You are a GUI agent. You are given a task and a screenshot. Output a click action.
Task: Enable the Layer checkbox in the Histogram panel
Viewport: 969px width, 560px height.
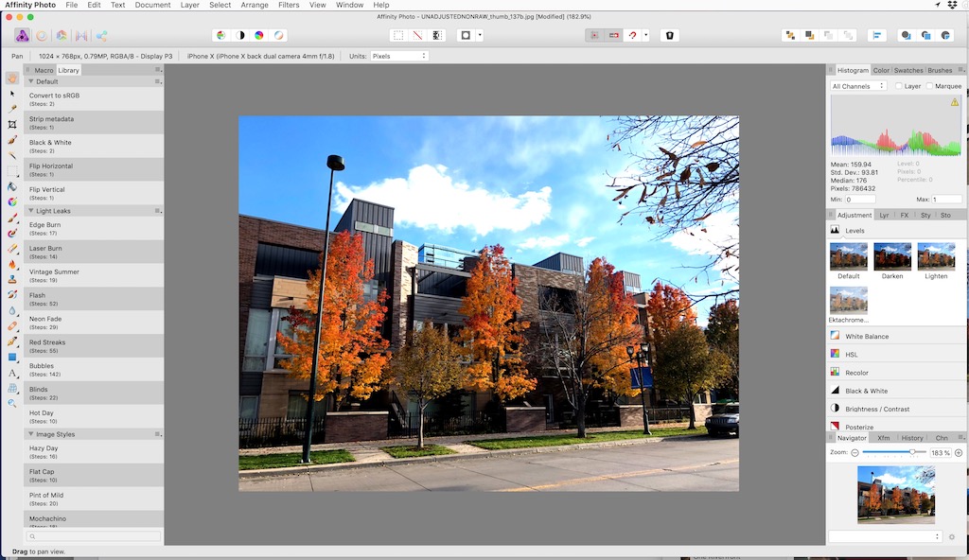click(899, 86)
